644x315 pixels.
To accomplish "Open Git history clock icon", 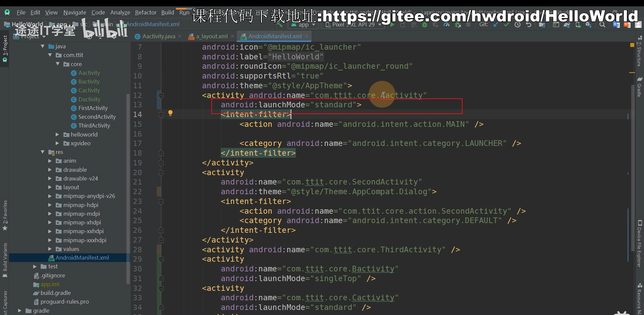I will coord(518,25).
